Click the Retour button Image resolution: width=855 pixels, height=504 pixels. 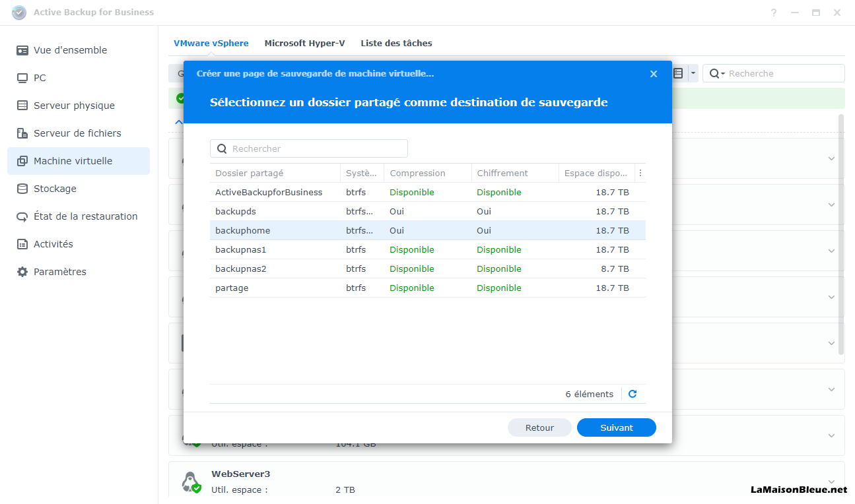point(539,427)
